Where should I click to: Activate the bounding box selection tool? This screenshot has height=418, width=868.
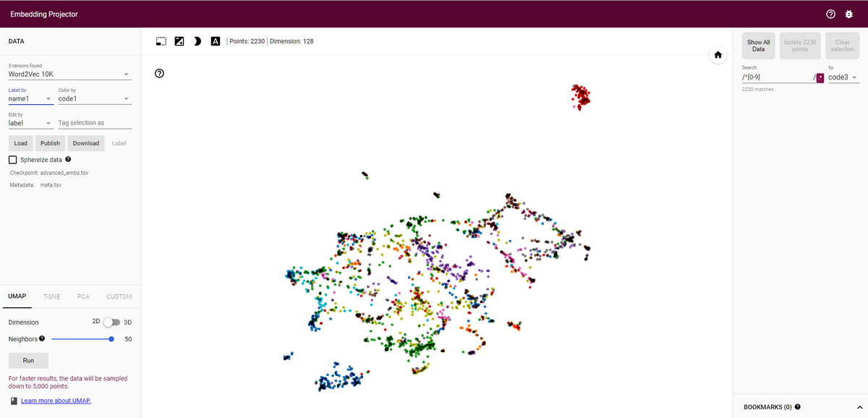click(161, 41)
